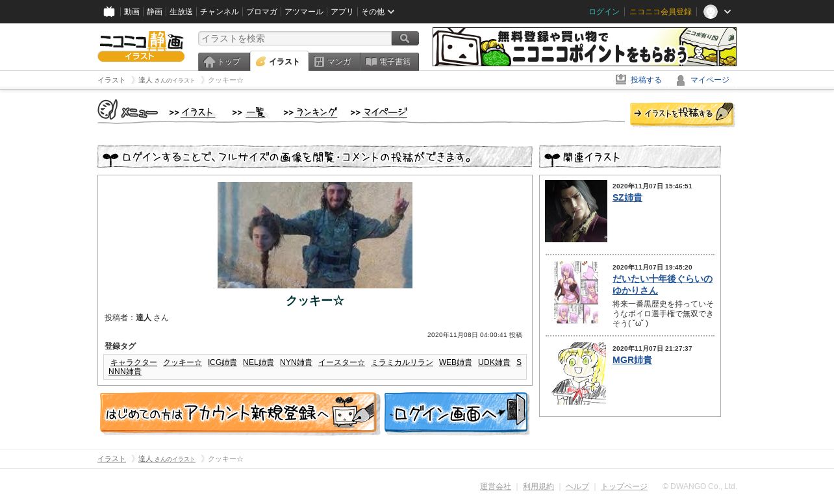834x504 pixels.
Task: Open the main illustration image
Action: tap(315, 235)
